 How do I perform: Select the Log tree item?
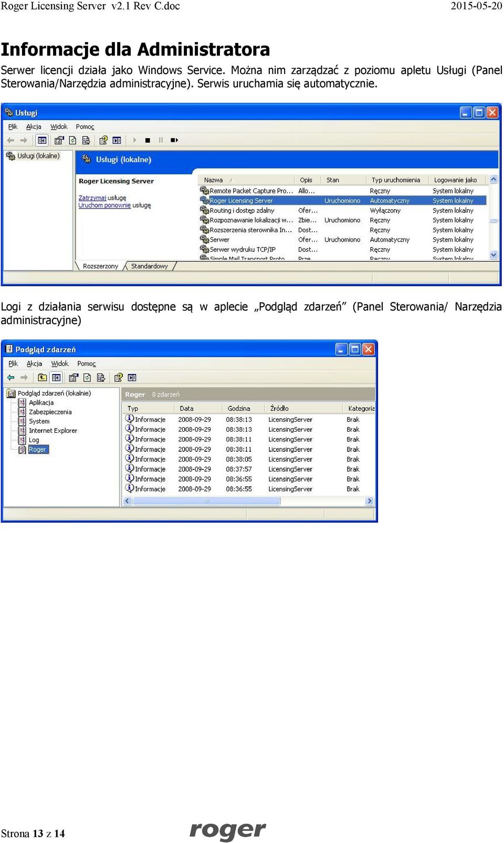(x=34, y=440)
